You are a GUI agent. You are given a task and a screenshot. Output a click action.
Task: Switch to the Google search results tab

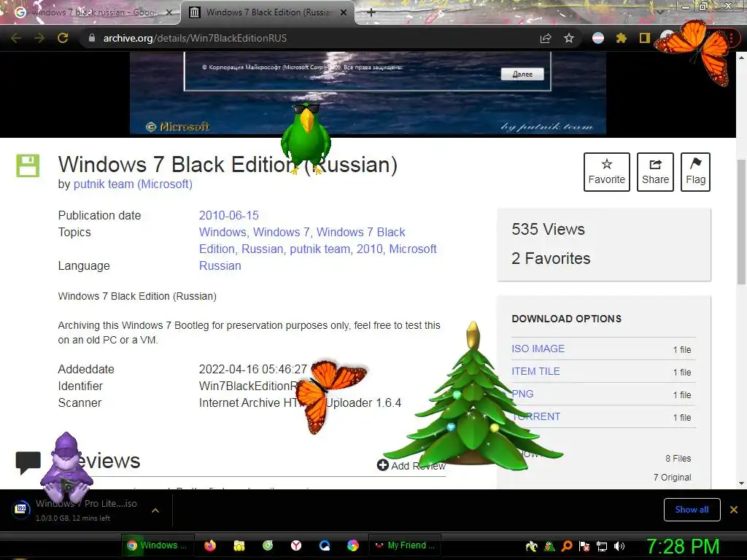click(x=93, y=12)
